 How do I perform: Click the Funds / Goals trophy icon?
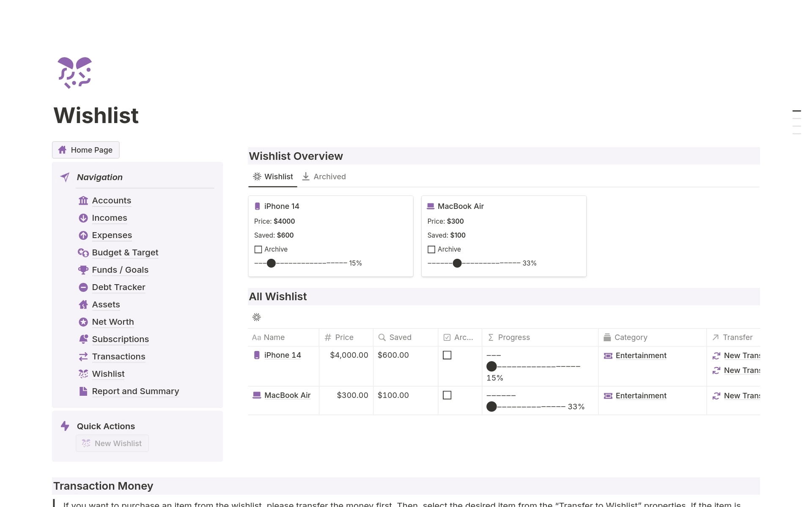(x=83, y=270)
